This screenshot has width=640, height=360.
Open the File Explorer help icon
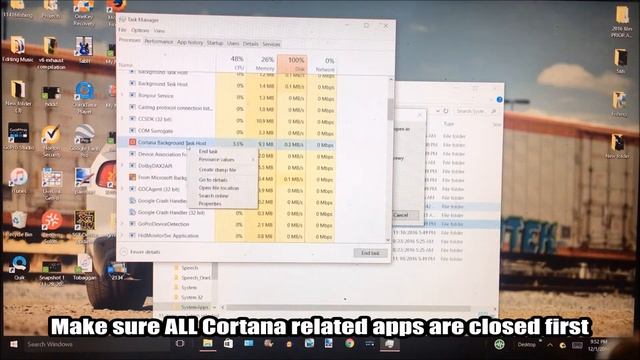(x=499, y=100)
